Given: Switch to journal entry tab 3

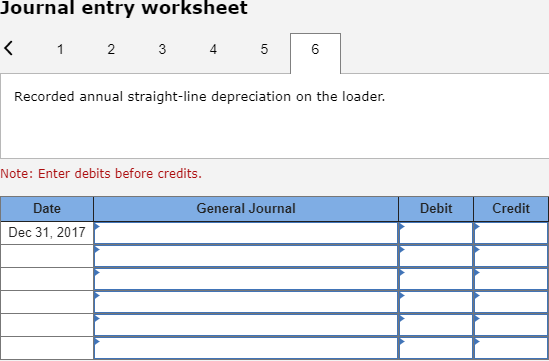Looking at the screenshot, I should click(x=162, y=49).
